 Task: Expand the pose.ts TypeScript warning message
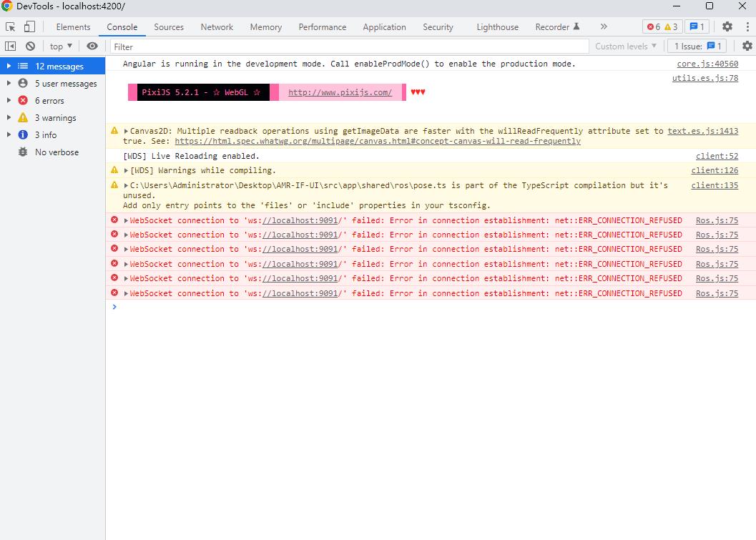[126, 186]
